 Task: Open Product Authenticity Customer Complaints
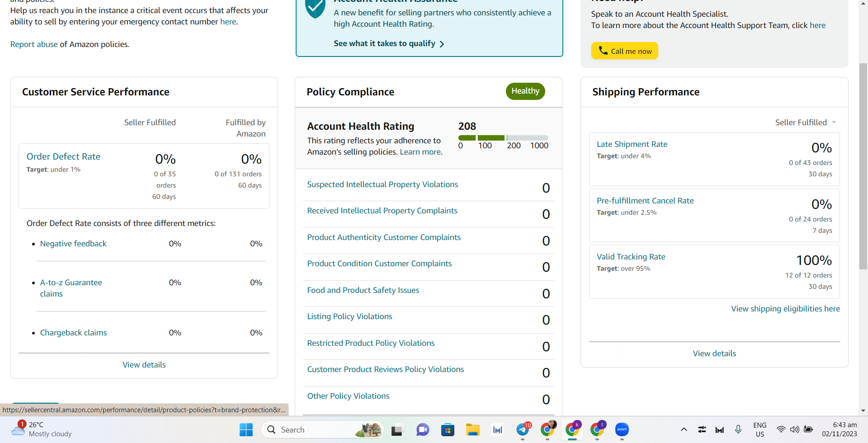coord(384,237)
